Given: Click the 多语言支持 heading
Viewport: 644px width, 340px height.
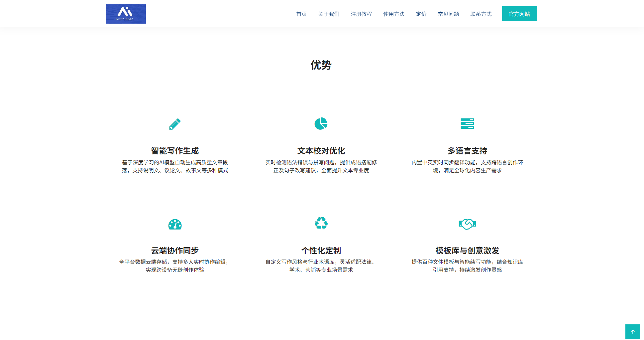Looking at the screenshot, I should click(467, 151).
